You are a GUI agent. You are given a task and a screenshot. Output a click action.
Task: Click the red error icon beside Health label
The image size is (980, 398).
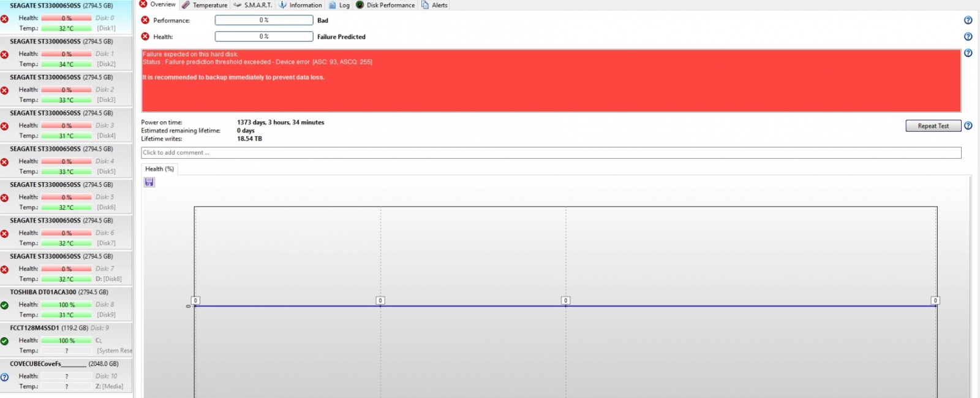click(x=145, y=36)
